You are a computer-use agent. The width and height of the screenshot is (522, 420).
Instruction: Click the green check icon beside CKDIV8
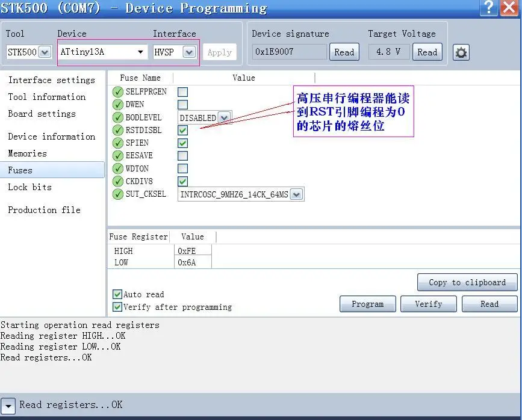118,181
